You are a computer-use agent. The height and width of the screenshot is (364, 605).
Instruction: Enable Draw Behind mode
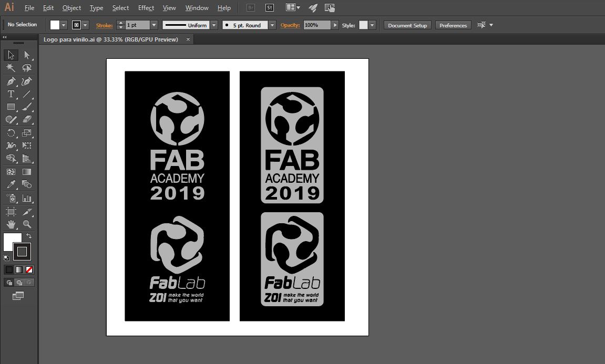coord(19,282)
